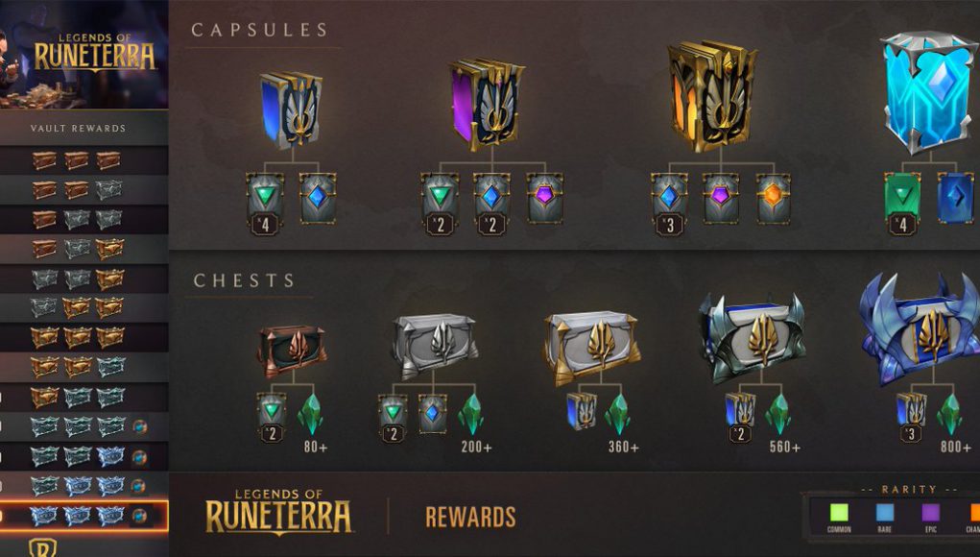Select the highlighted bottom vault rewards row
The width and height of the screenshot is (980, 557).
tap(84, 516)
